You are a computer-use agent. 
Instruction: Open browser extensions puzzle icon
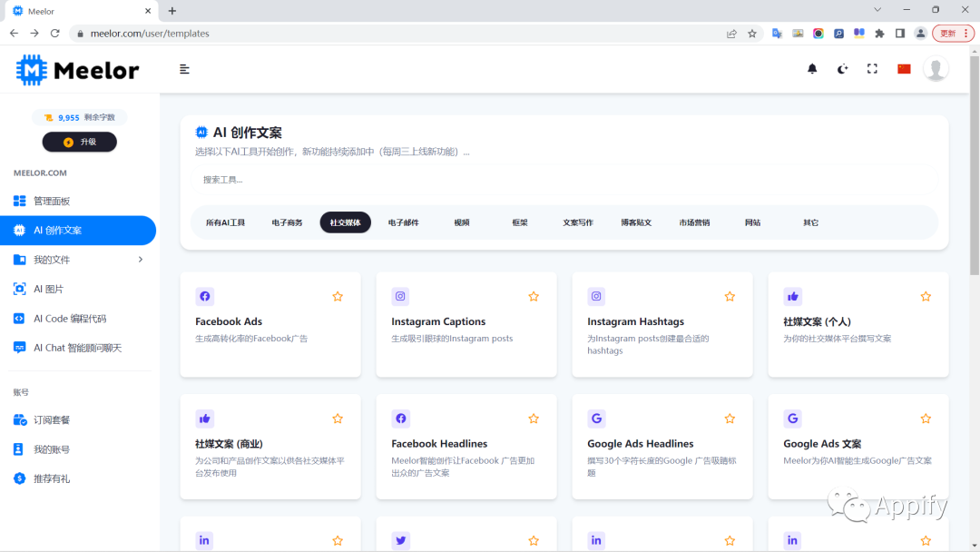(879, 33)
